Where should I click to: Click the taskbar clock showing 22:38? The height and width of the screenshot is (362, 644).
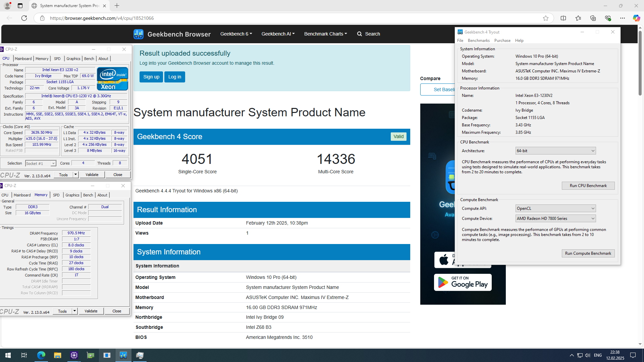point(615,355)
